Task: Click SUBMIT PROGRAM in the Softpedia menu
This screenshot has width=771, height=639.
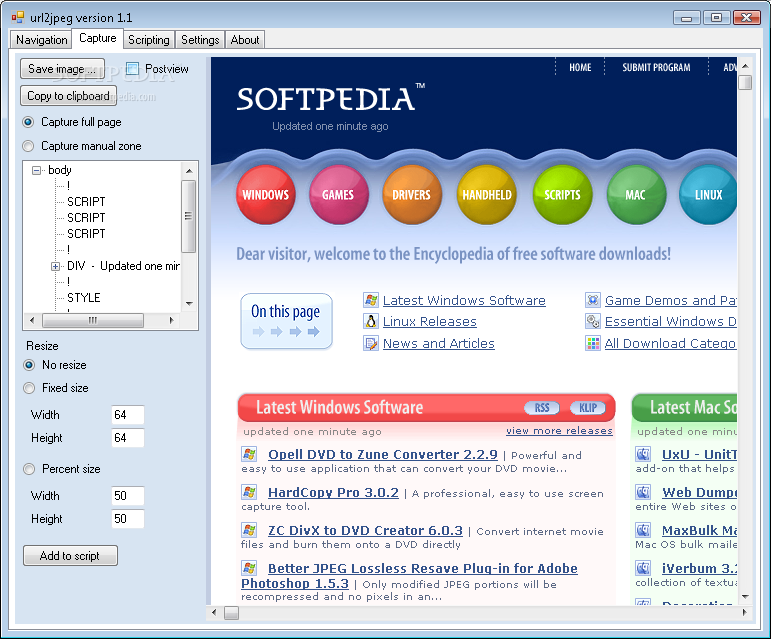Action: click(x=656, y=67)
